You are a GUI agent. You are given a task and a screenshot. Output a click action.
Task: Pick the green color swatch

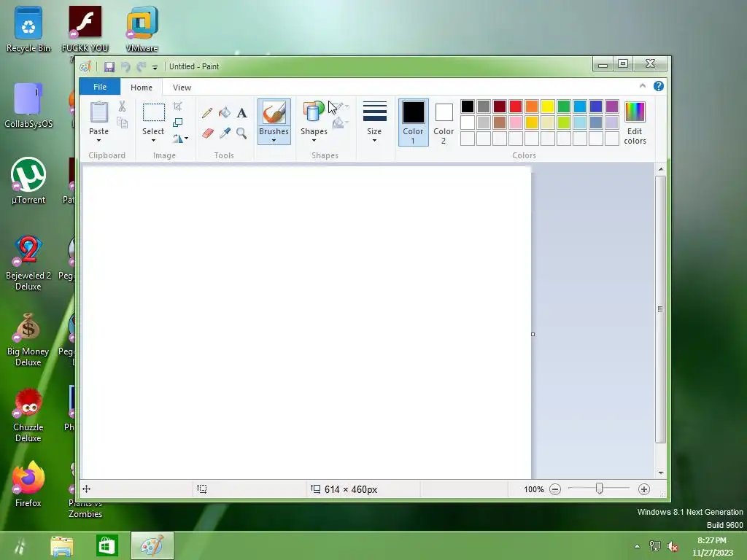[x=564, y=106]
